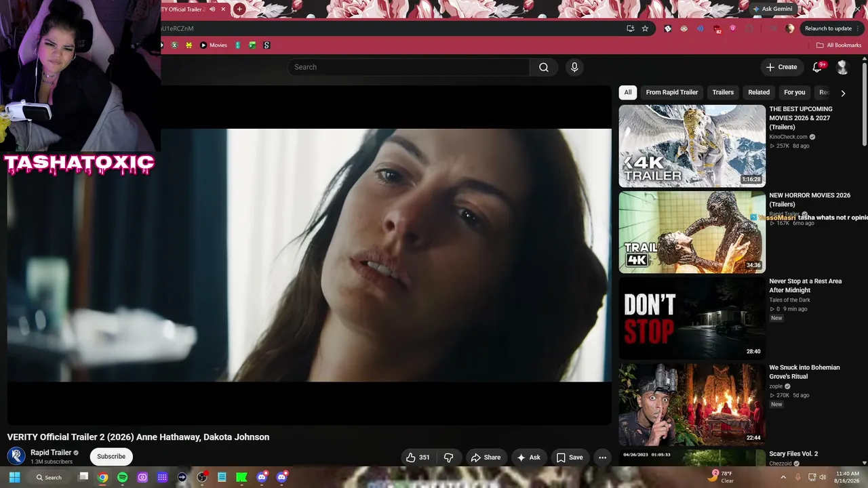The image size is (868, 488).
Task: Open the Notepad icon in the taskbar
Action: coord(222,477)
